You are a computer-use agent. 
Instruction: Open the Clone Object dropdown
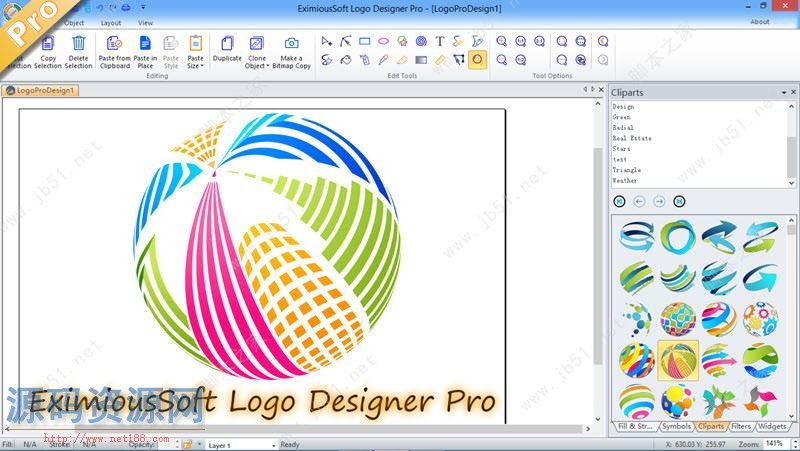(x=257, y=52)
